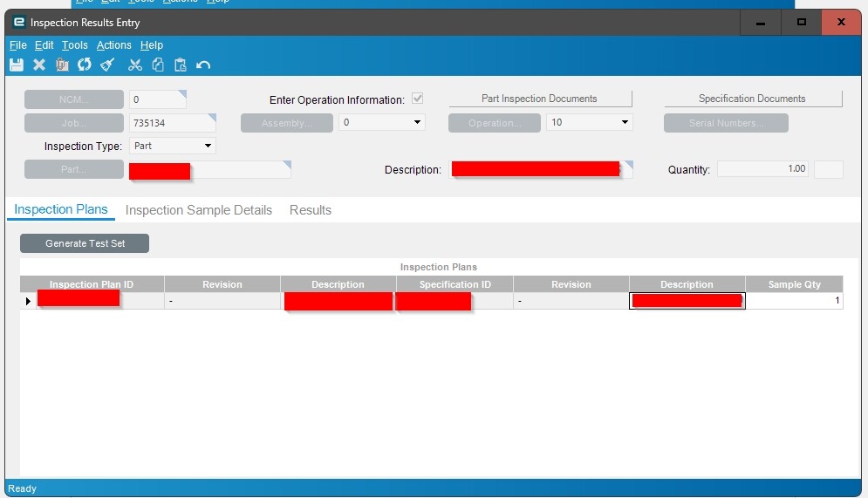Click the Clear broom toolbar icon

click(107, 65)
